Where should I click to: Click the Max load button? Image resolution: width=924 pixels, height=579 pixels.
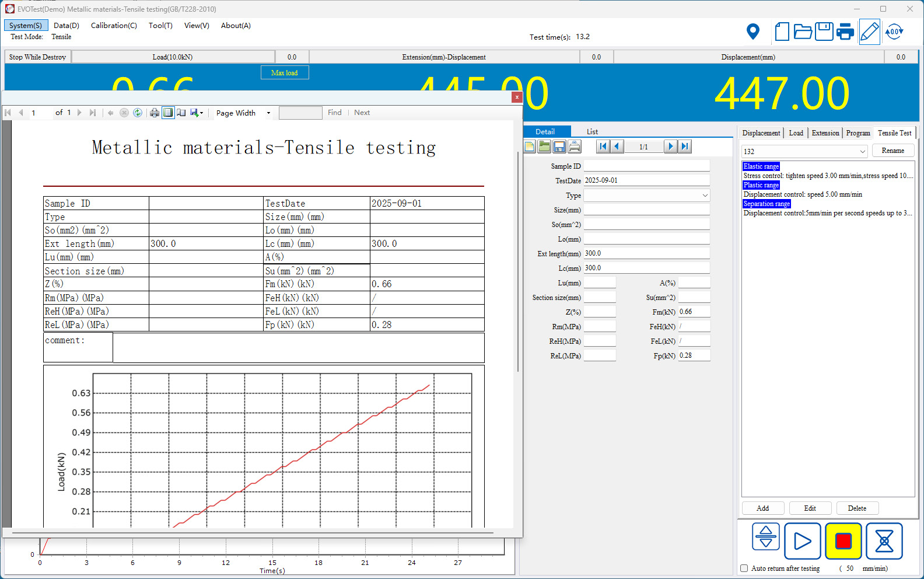point(284,73)
